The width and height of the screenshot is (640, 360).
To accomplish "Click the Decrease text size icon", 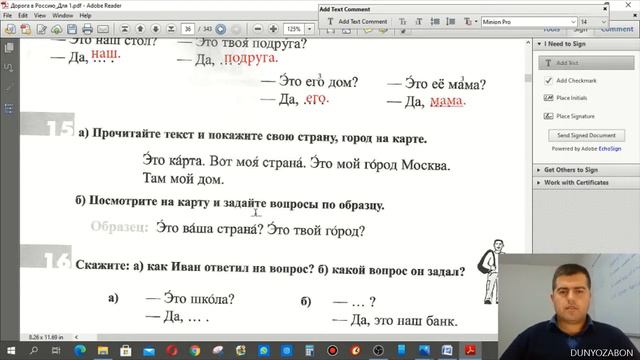I will pyautogui.click(x=402, y=22).
